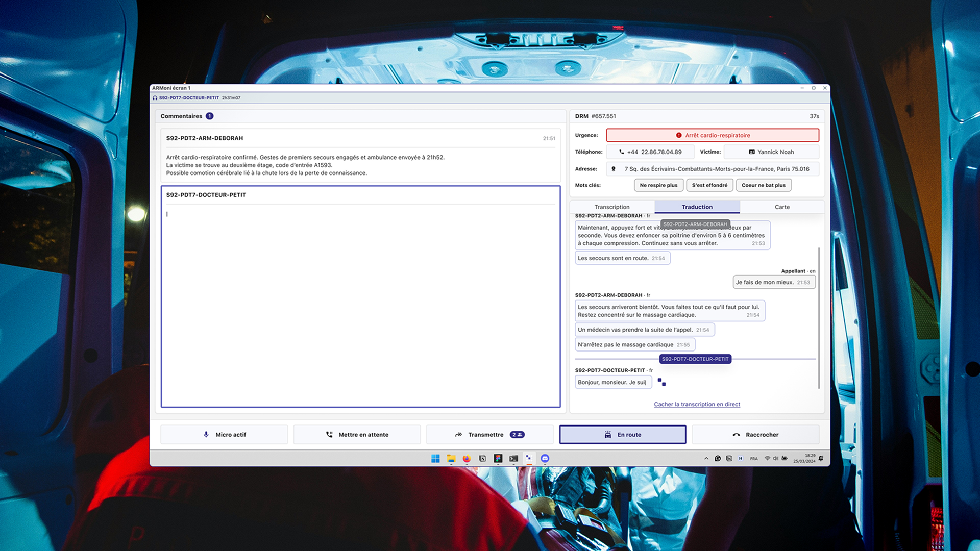
Task: Click the Wi-Fi network tray icon
Action: 767,459
